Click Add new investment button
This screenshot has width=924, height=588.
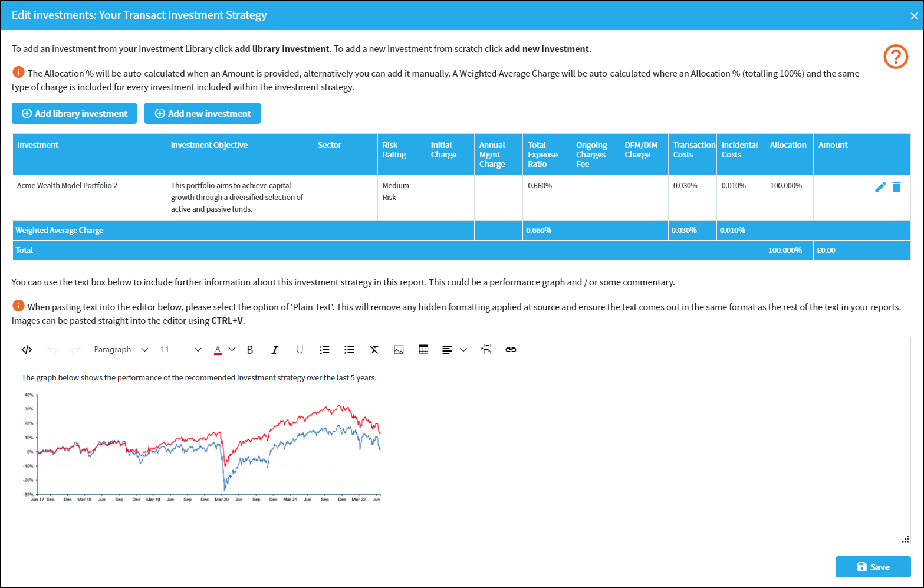pos(202,113)
